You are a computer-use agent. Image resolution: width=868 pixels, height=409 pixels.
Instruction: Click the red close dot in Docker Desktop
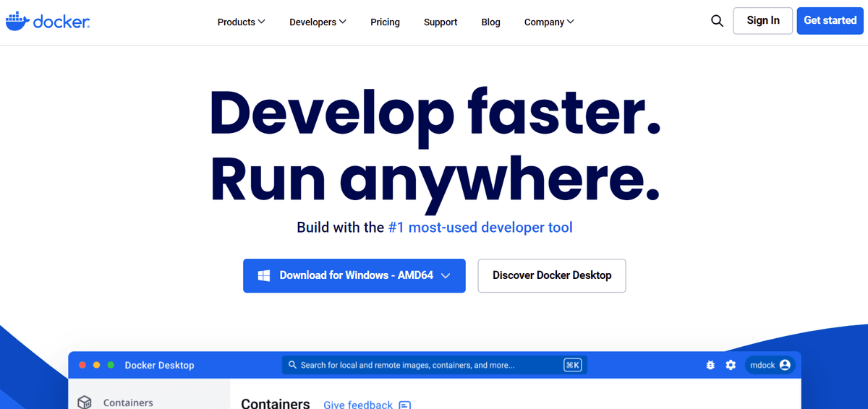82,365
